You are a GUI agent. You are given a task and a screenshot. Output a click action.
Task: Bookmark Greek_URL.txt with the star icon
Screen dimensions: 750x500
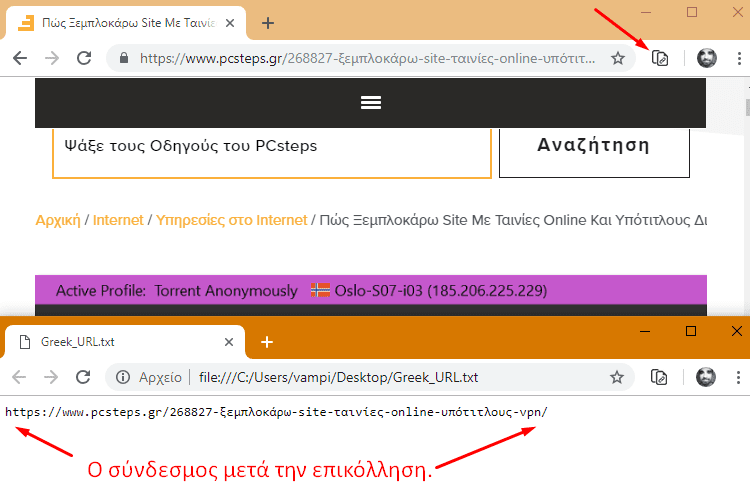click(617, 378)
